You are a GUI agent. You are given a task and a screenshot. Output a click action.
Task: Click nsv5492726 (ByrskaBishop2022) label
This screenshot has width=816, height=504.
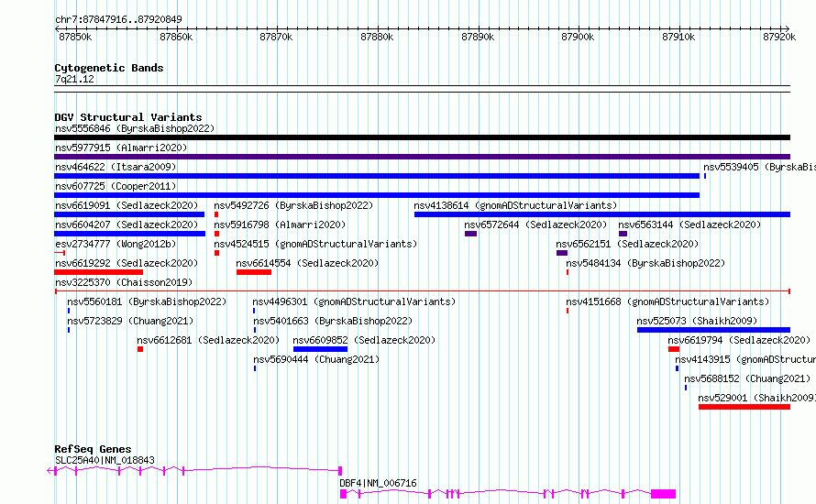(x=293, y=205)
